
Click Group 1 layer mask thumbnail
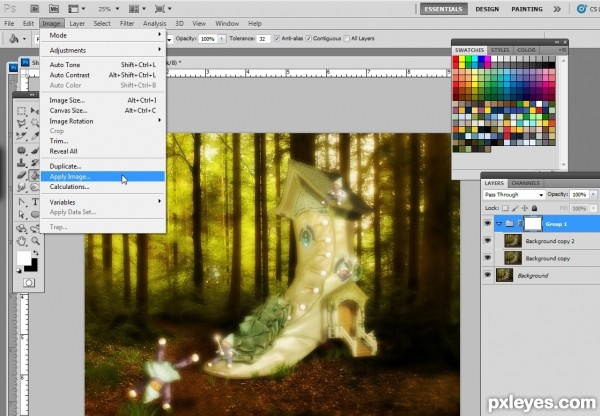533,223
